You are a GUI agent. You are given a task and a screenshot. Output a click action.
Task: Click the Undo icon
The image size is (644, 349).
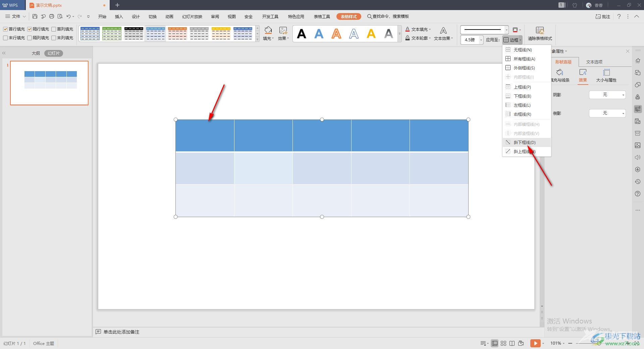(x=68, y=16)
